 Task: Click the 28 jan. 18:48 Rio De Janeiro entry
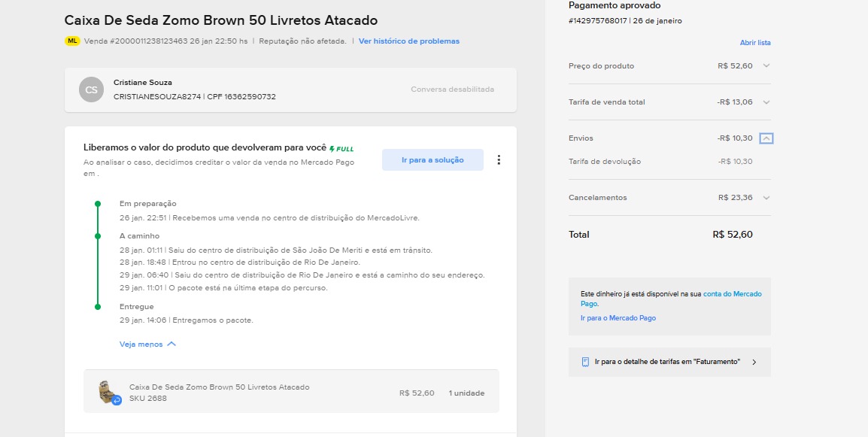240,262
